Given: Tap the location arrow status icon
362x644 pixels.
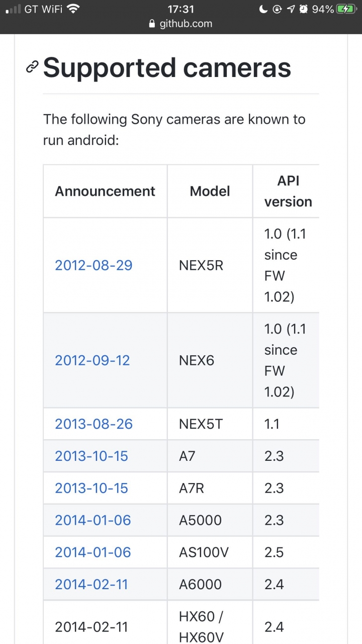Looking at the screenshot, I should (x=291, y=9).
